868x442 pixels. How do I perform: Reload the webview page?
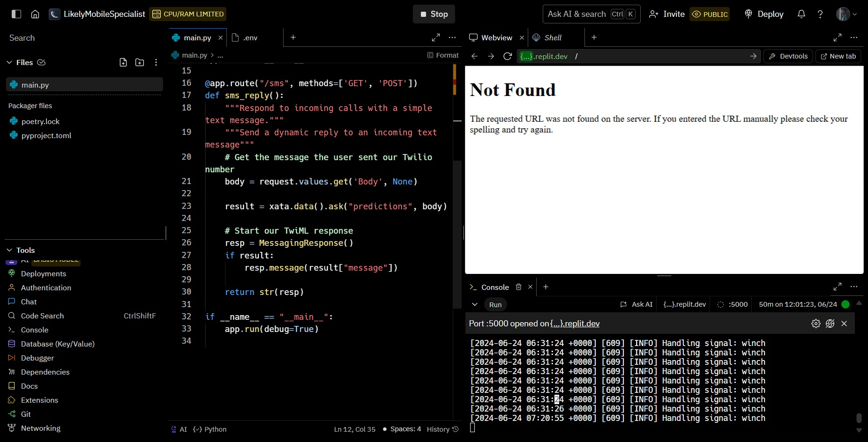(507, 56)
